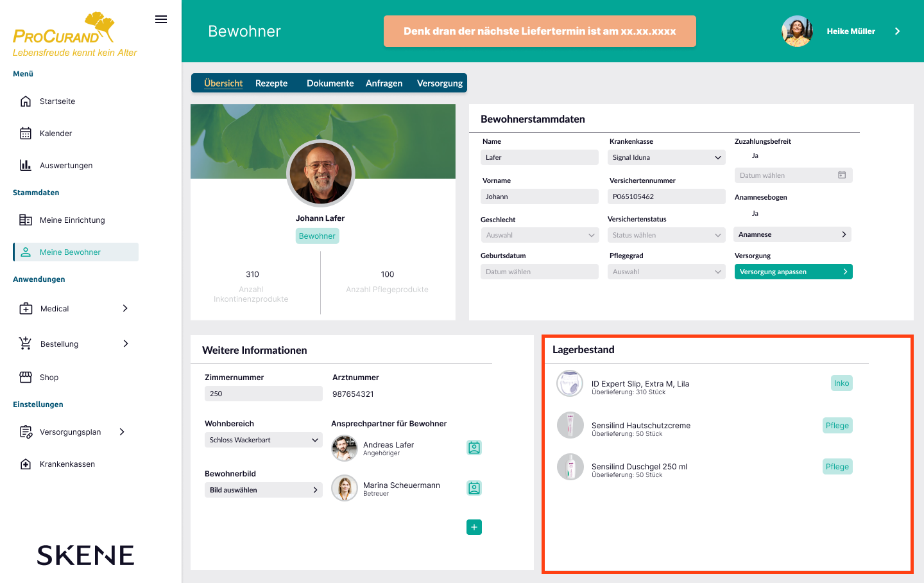The image size is (924, 583).
Task: Click the Versorgung anpassen button
Action: pyautogui.click(x=793, y=272)
